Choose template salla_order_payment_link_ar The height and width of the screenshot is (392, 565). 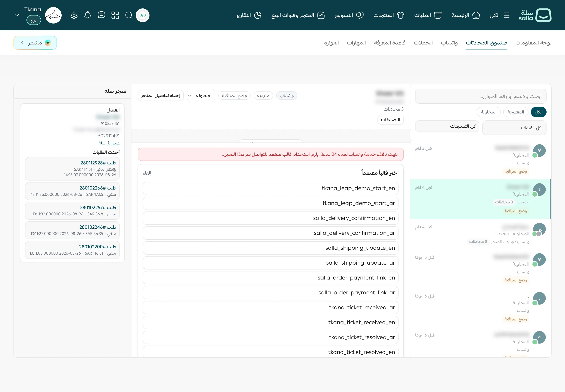click(x=271, y=293)
